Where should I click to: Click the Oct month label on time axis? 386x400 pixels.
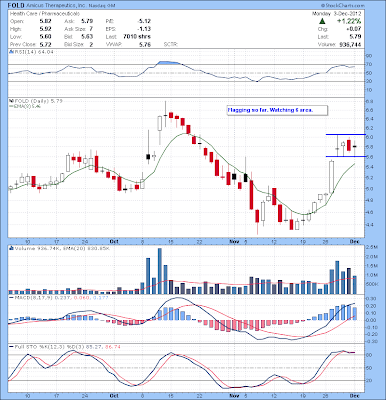tap(114, 241)
